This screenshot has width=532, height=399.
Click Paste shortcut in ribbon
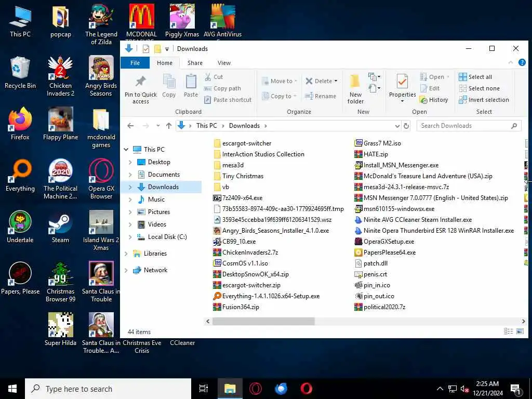[x=228, y=100]
